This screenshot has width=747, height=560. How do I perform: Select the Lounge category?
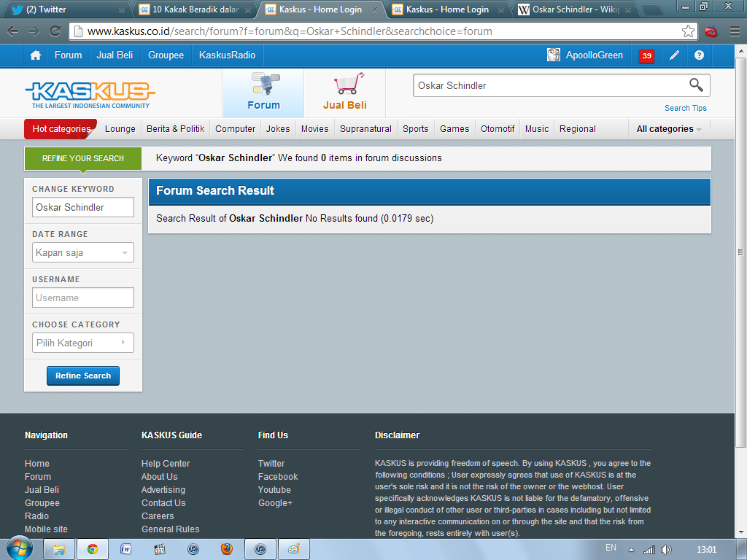click(x=120, y=129)
